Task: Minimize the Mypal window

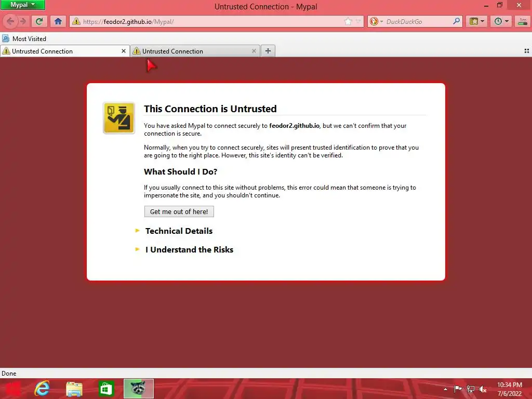Action: coord(486,5)
